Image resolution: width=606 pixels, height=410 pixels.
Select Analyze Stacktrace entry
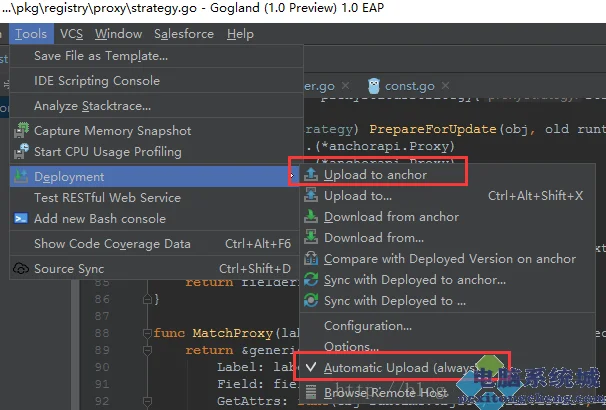pyautogui.click(x=156, y=105)
